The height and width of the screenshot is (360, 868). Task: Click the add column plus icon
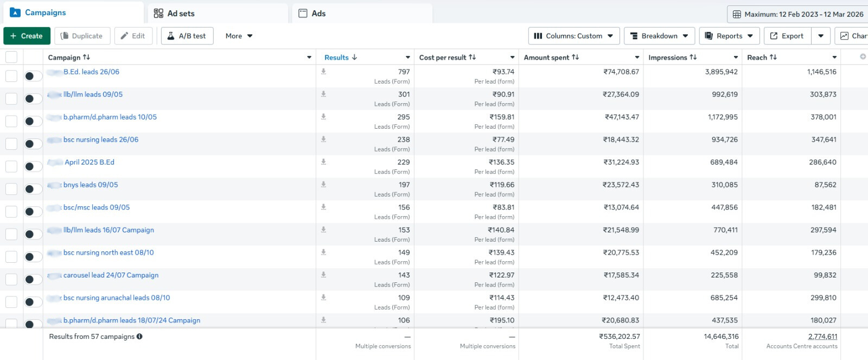pos(863,56)
